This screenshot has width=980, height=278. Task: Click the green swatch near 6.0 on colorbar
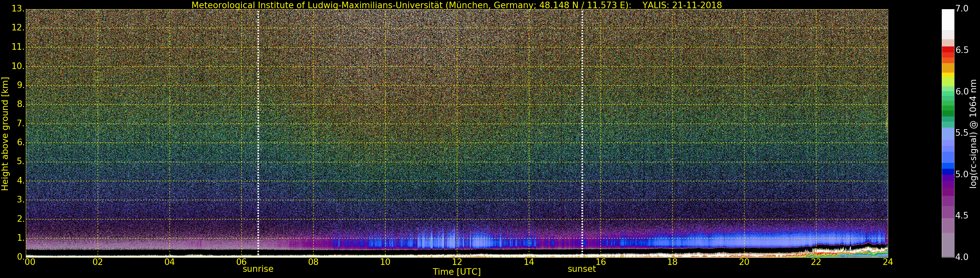[x=948, y=94]
